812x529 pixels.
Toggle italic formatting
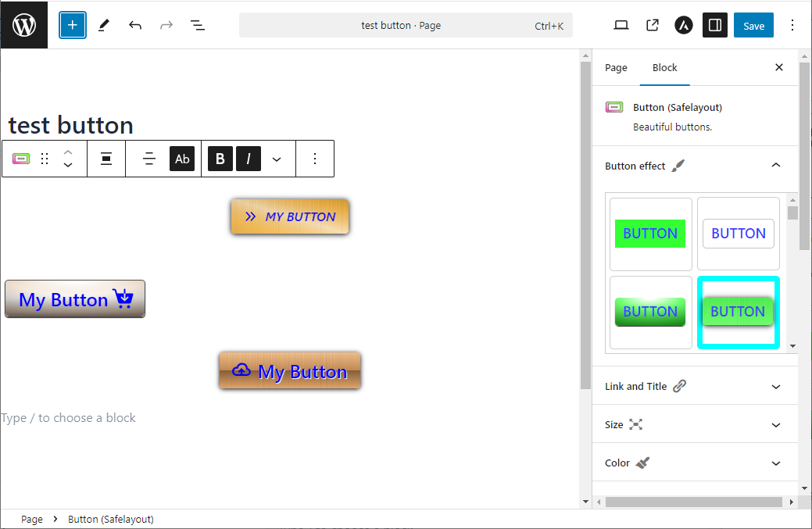[248, 159]
